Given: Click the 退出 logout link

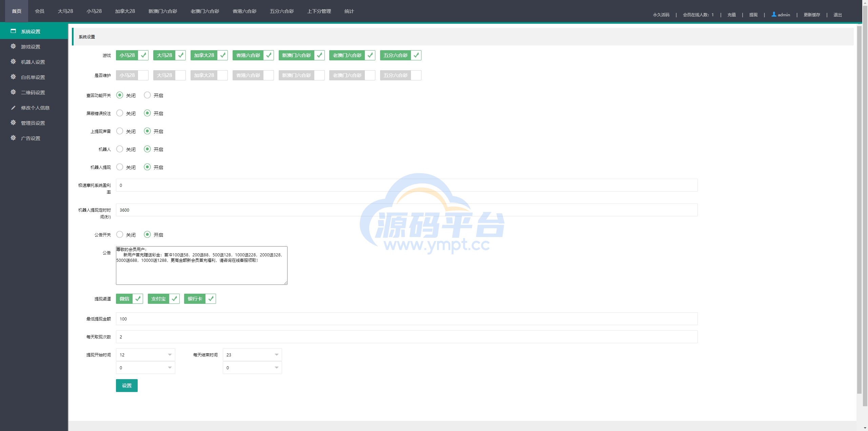Looking at the screenshot, I should point(838,15).
